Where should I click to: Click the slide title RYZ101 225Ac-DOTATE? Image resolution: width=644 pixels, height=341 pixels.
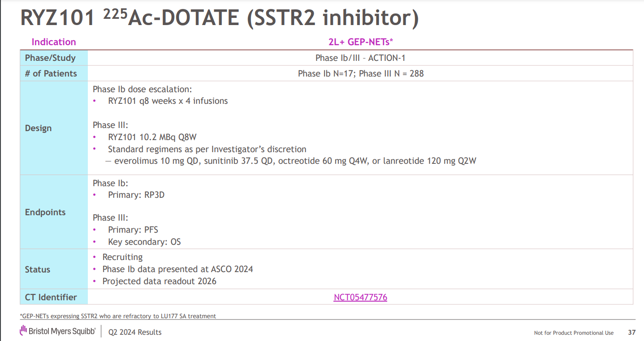pyautogui.click(x=220, y=18)
